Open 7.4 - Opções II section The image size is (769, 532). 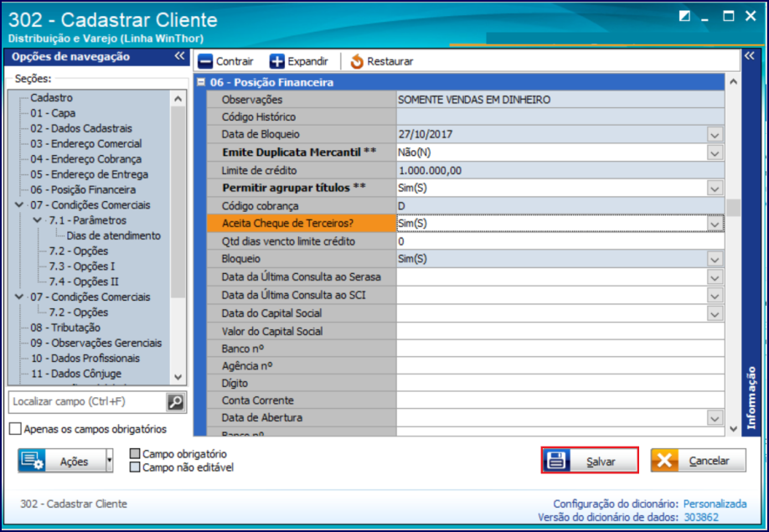click(84, 281)
